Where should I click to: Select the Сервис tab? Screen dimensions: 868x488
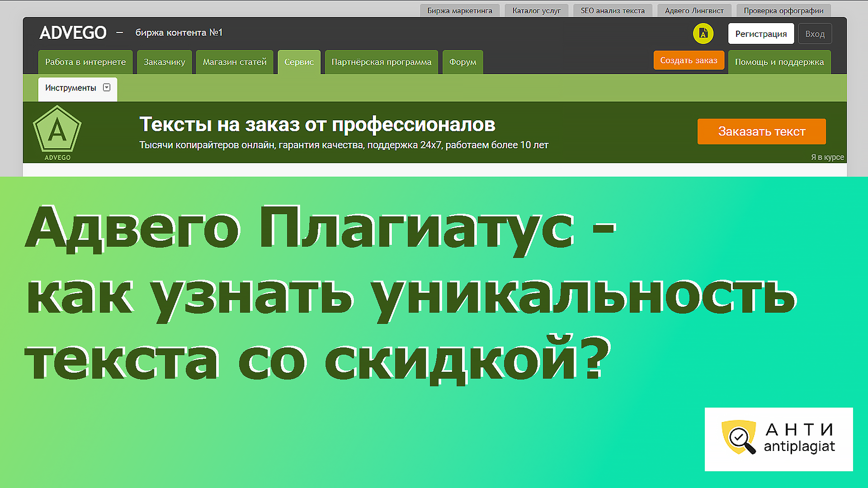[299, 62]
